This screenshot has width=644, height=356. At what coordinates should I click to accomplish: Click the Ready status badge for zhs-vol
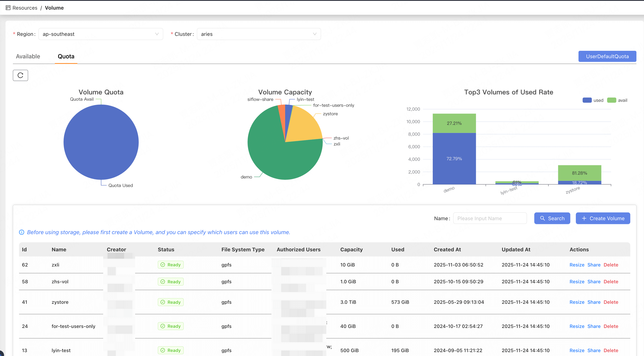(171, 282)
